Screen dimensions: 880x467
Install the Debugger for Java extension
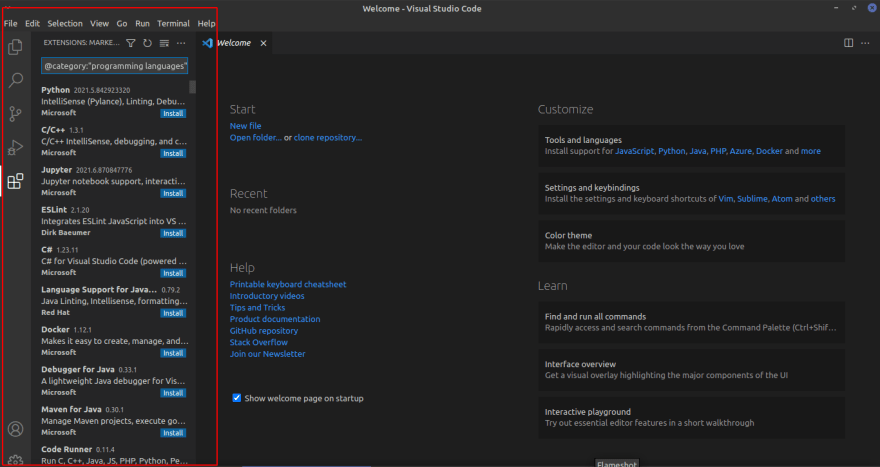point(173,393)
